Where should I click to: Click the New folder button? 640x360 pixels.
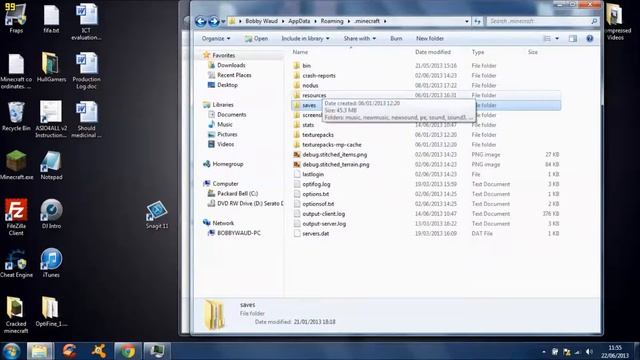pyautogui.click(x=430, y=38)
